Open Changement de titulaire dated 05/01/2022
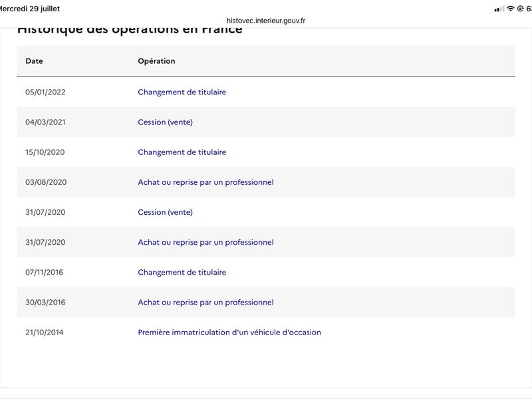 [182, 92]
